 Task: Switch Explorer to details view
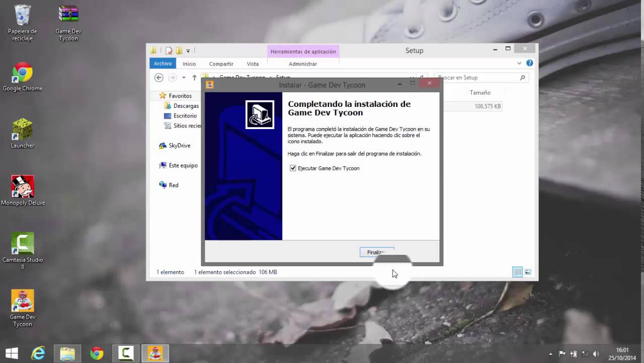click(x=518, y=272)
